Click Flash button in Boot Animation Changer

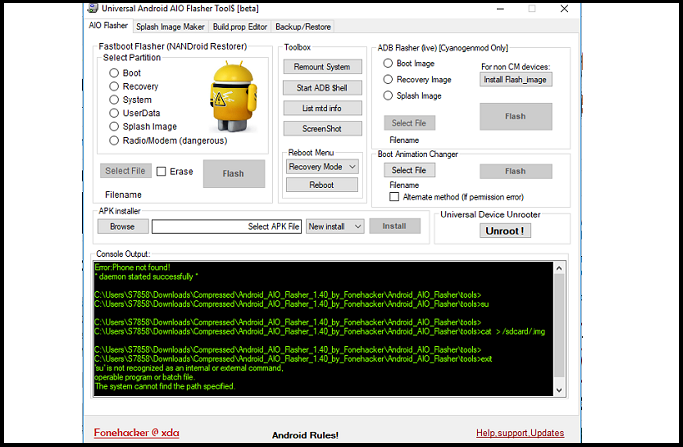(516, 171)
